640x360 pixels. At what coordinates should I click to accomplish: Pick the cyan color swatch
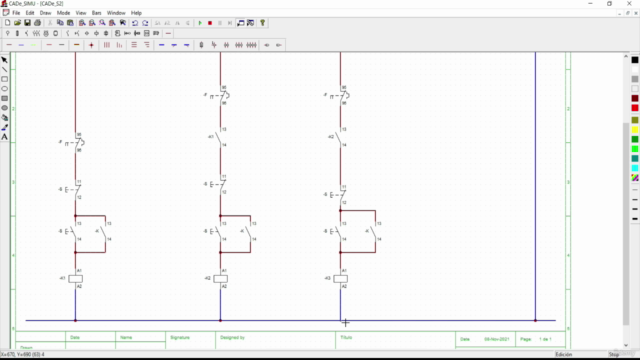pyautogui.click(x=635, y=168)
